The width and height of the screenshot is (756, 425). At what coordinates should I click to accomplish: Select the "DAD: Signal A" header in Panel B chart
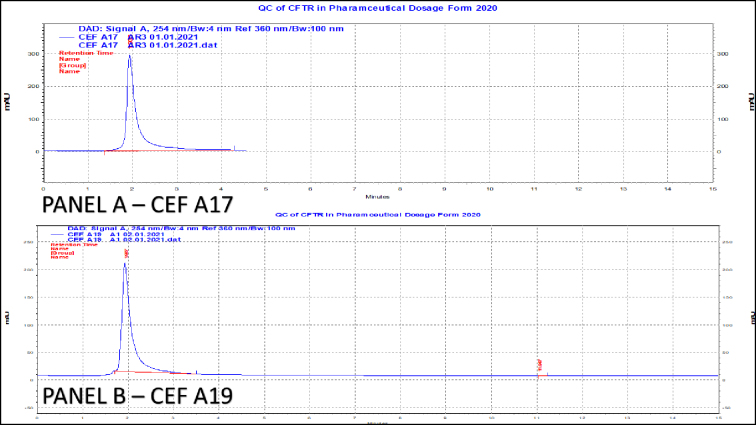click(181, 228)
